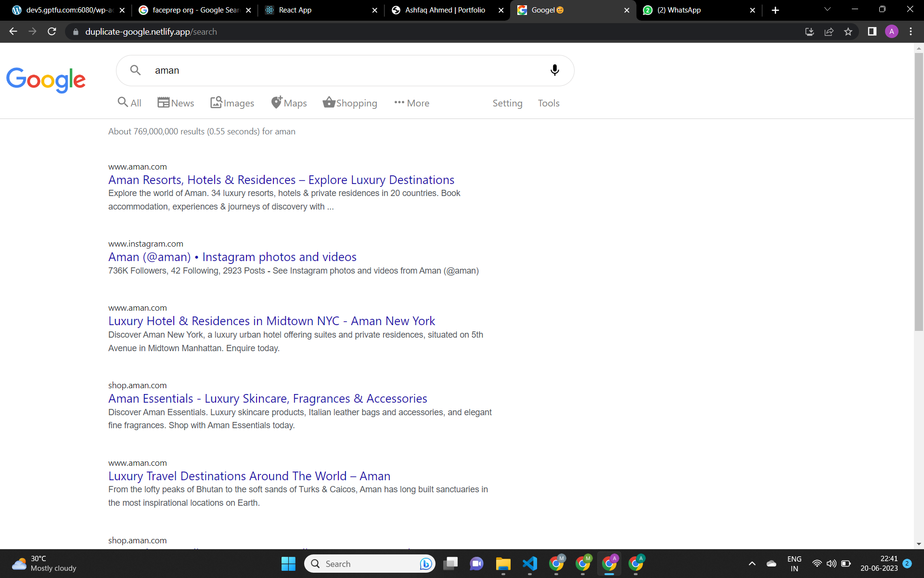Switch to the faceprep org Google Search tab
Viewport: 924px width, 578px height.
click(194, 10)
